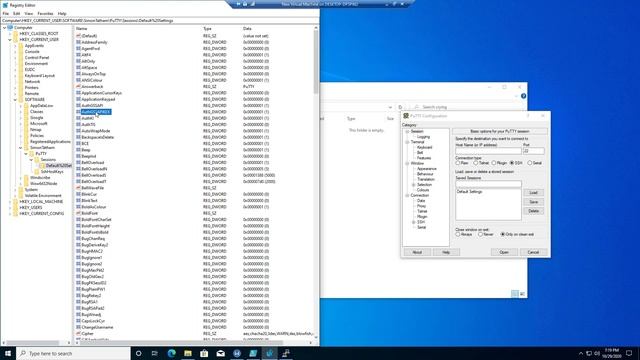Open the Help menu in Registry Editor
Screen dimensions: 640x360
(62, 13)
